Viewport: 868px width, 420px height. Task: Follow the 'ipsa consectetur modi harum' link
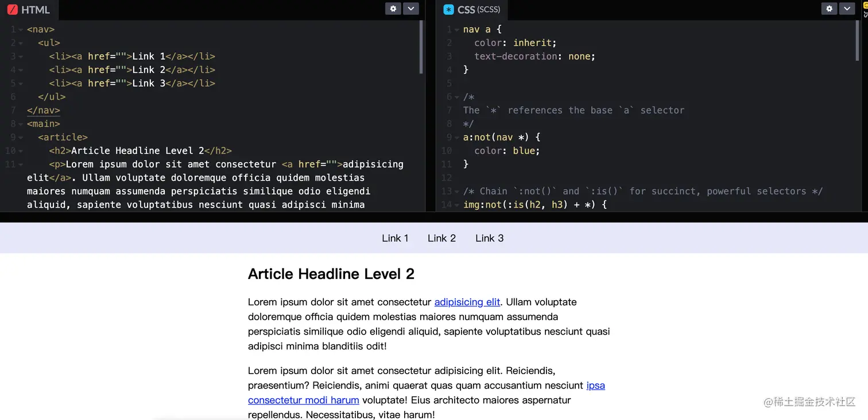(304, 400)
